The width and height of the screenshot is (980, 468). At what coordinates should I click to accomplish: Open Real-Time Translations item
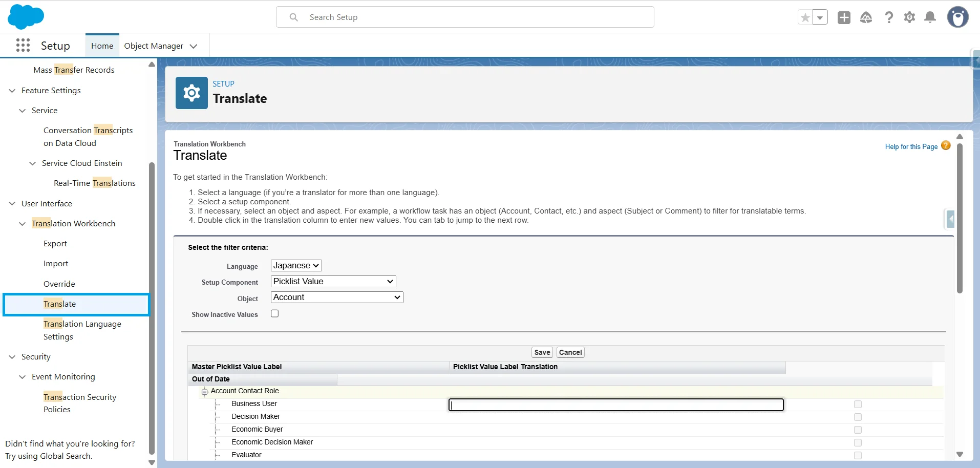[95, 183]
